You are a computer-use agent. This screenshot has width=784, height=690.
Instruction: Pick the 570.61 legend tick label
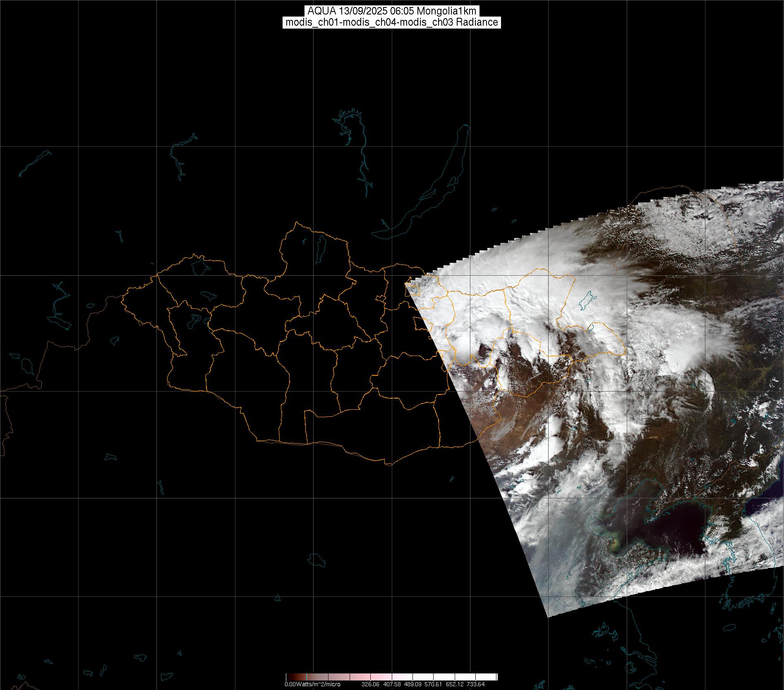(434, 684)
